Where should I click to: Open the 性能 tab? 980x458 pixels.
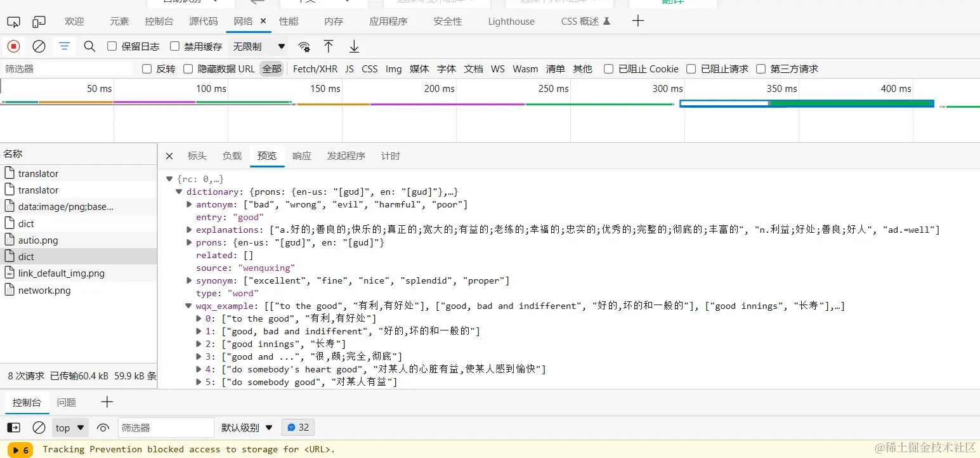289,21
